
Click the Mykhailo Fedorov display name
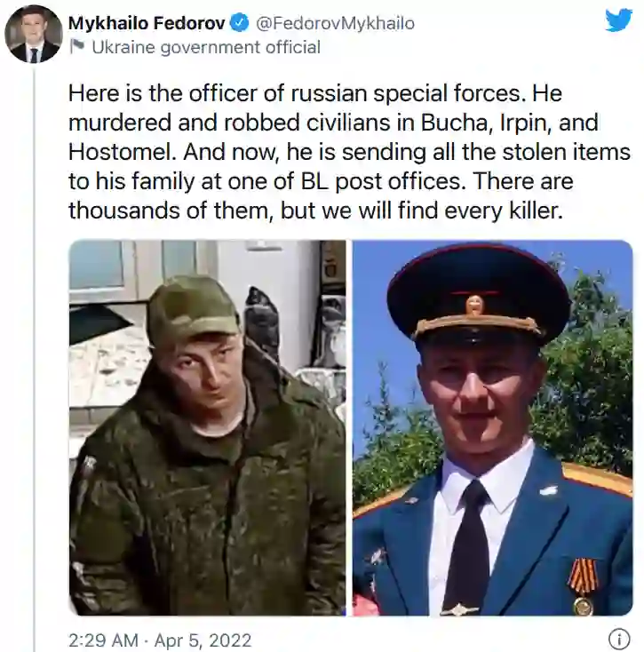click(x=147, y=23)
